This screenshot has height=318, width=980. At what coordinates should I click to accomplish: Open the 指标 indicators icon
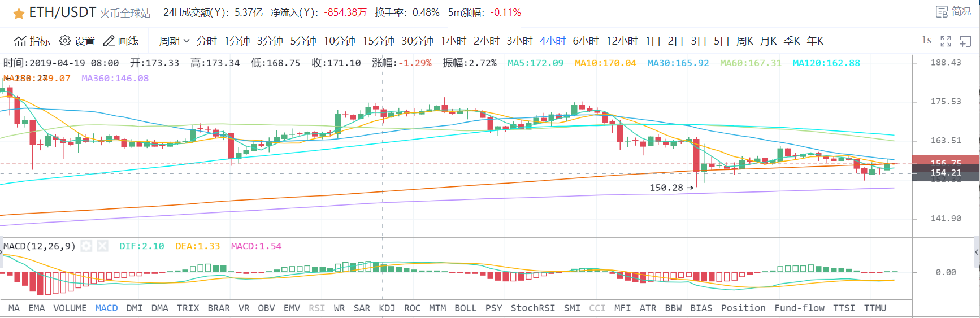pyautogui.click(x=20, y=41)
